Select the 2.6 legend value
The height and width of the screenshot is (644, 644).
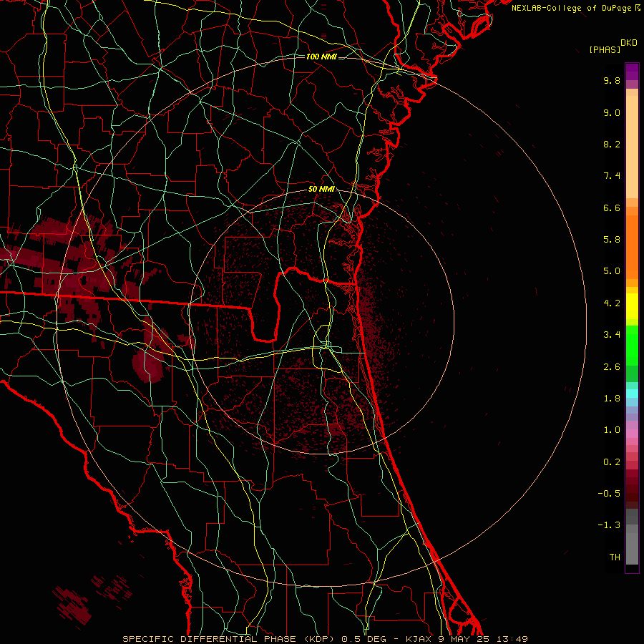tap(612, 367)
